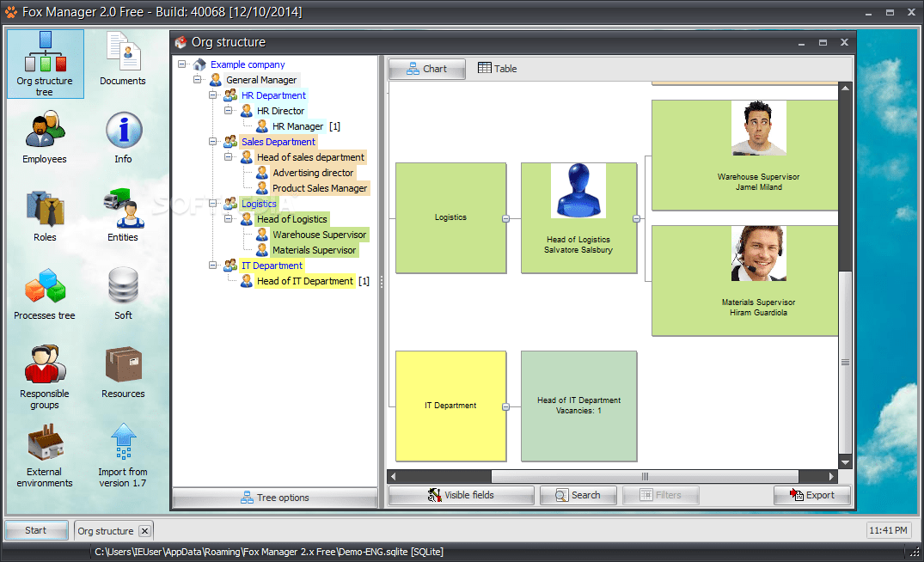Select the Soft module icon
924x562 pixels.
pos(122,290)
